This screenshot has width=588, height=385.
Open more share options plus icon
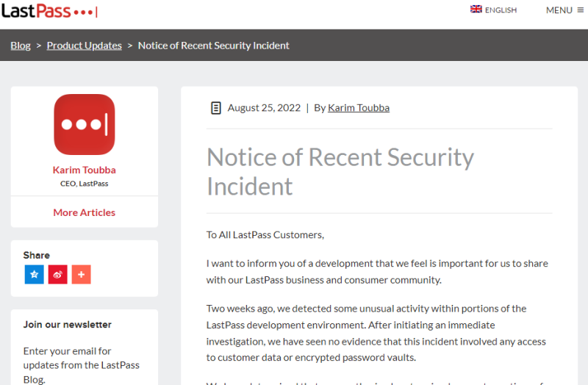(82, 275)
